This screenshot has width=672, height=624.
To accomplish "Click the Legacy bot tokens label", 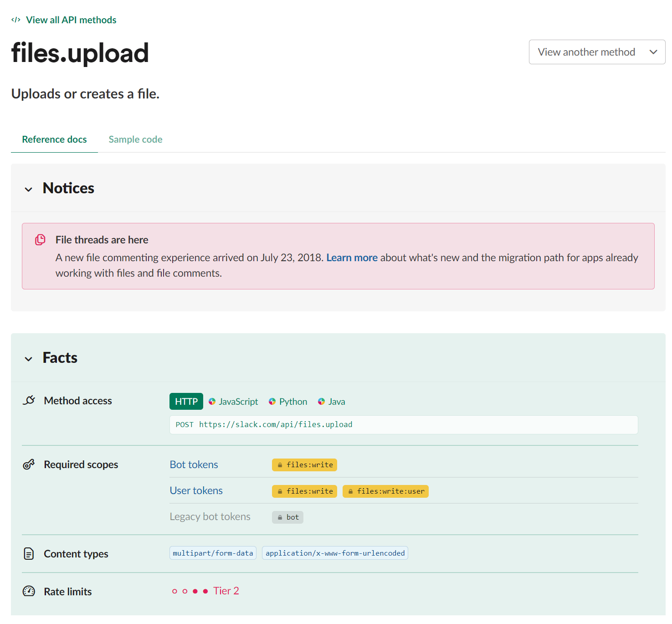I will [210, 516].
